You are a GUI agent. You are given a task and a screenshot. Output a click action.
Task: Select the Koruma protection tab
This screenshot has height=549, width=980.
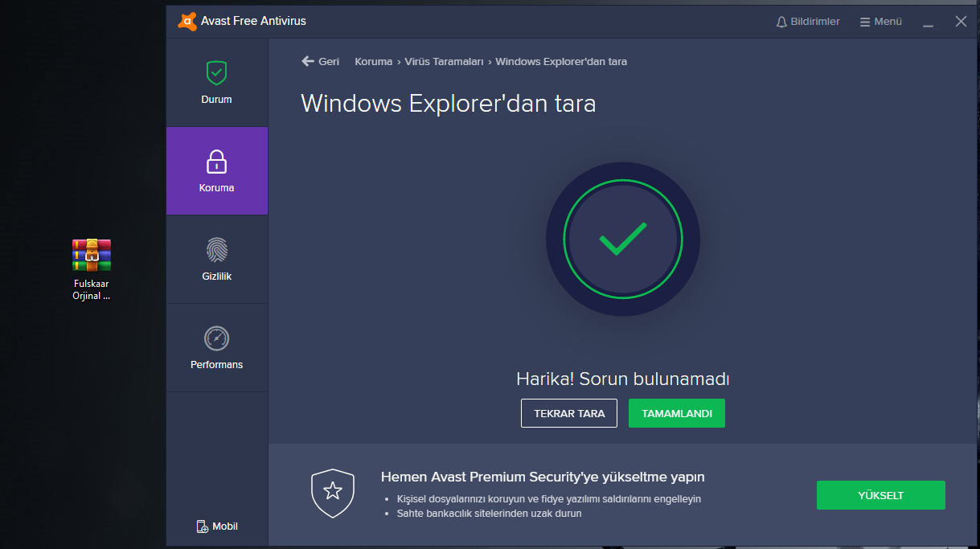pyautogui.click(x=216, y=170)
